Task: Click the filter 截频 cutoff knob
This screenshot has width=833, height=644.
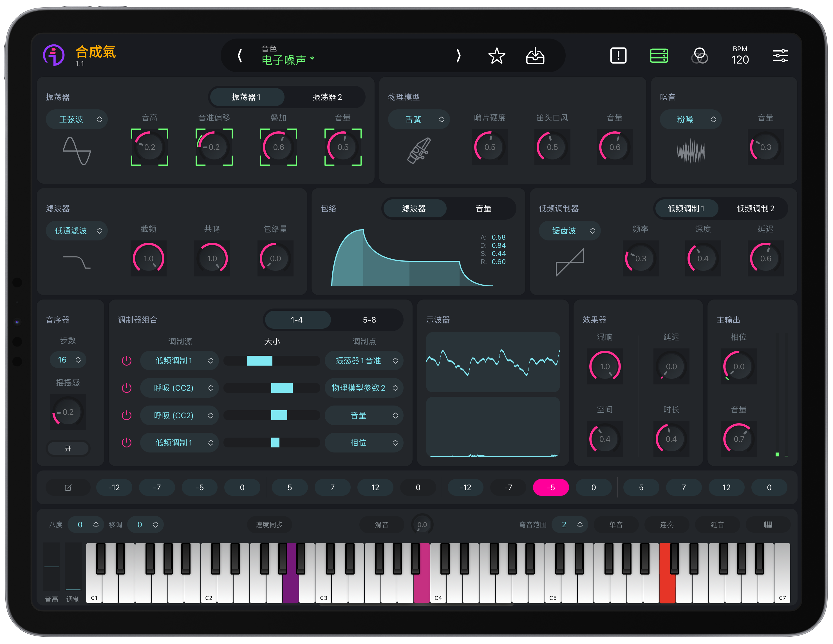Action: pyautogui.click(x=148, y=258)
